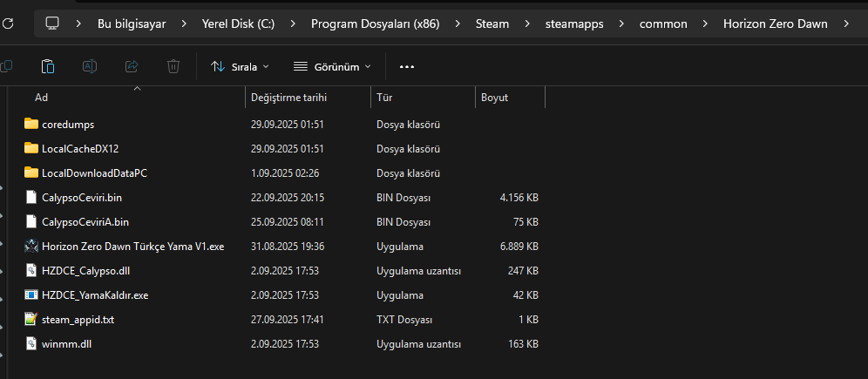
Task: Click the monitor icon in address bar
Action: pyautogui.click(x=52, y=24)
